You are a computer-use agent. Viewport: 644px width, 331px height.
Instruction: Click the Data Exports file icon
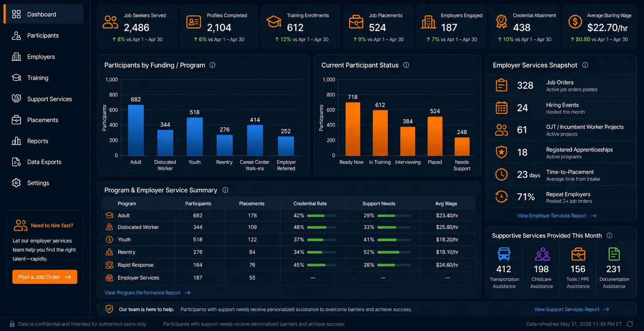[16, 162]
